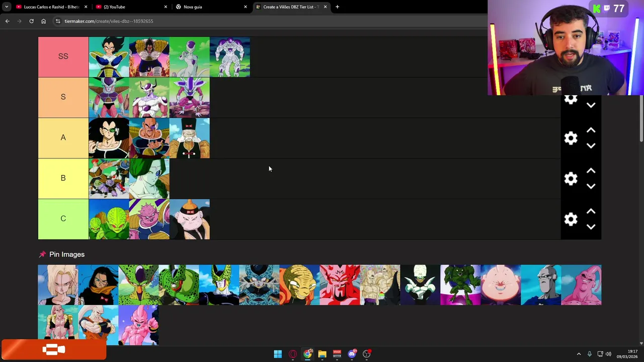Click the Pin Images heading
This screenshot has width=644, height=362.
coord(66,254)
